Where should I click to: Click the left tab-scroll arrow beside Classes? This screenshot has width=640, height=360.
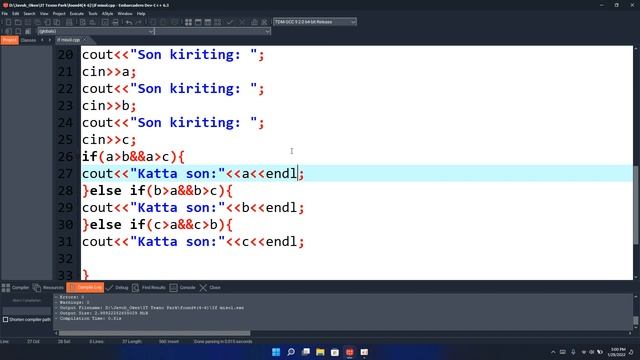click(42, 40)
